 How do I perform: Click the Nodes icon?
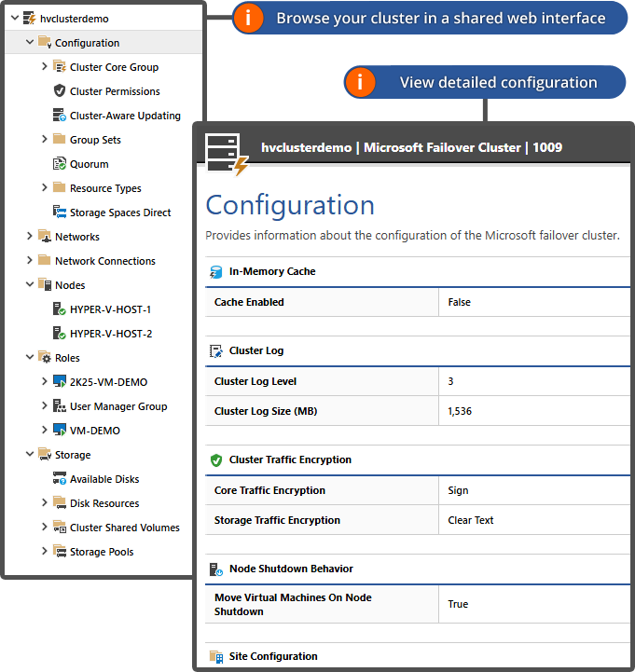(x=45, y=284)
